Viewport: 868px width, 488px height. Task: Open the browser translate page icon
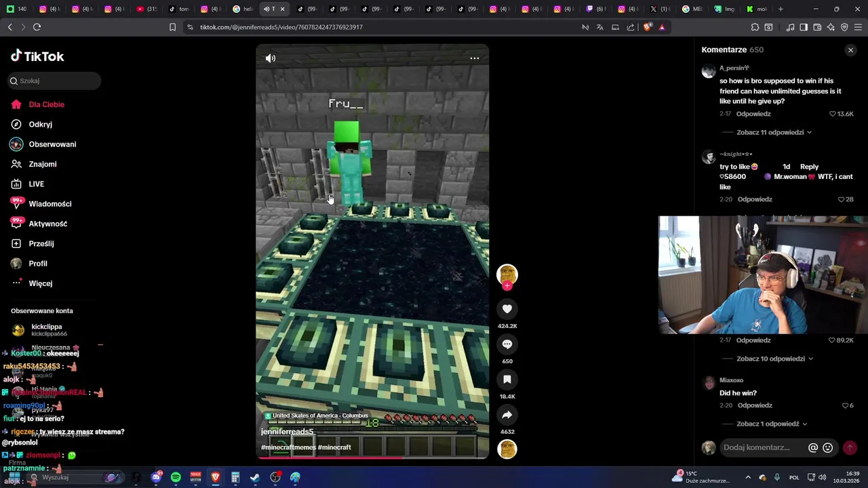pos(600,27)
